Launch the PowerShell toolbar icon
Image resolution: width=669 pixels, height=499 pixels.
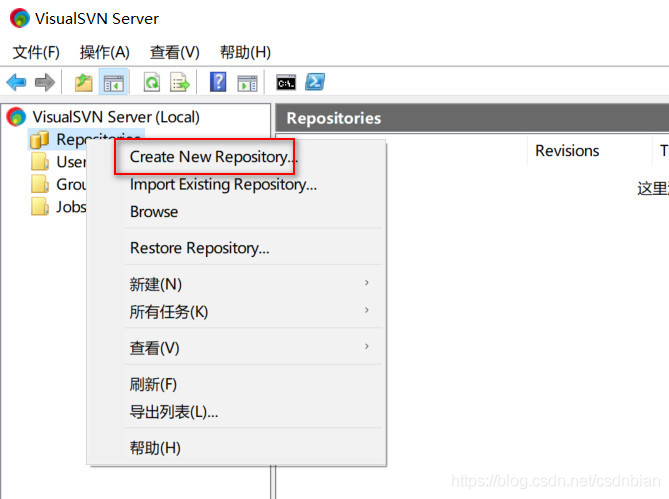[315, 82]
